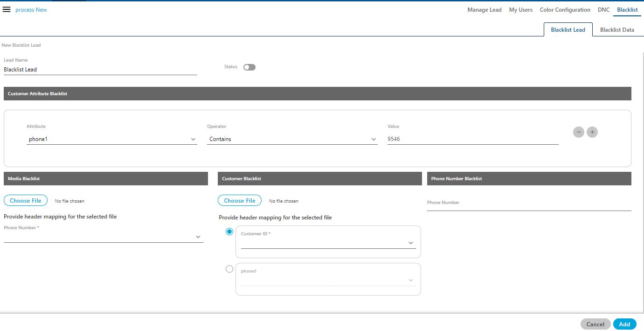Screen dimensions: 644x331
Task: Select the Blacklist Lead tab
Action: (568, 30)
